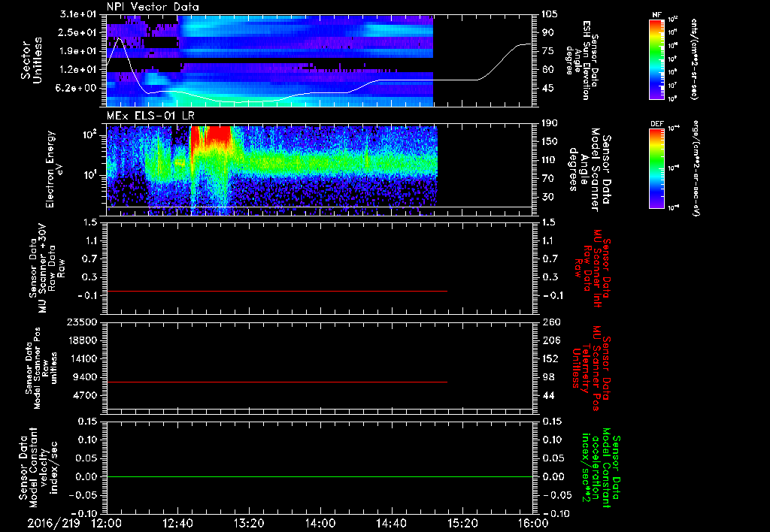Select the red 'MU Scanner Pos Telemetry' title
This screenshot has height=532, width=770.
[x=591, y=368]
